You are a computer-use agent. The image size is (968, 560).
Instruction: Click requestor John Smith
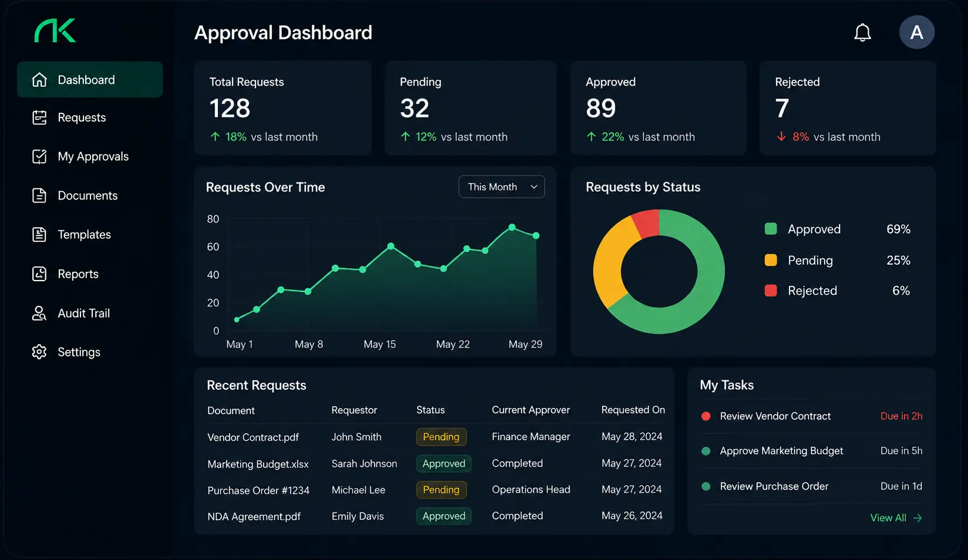(356, 437)
